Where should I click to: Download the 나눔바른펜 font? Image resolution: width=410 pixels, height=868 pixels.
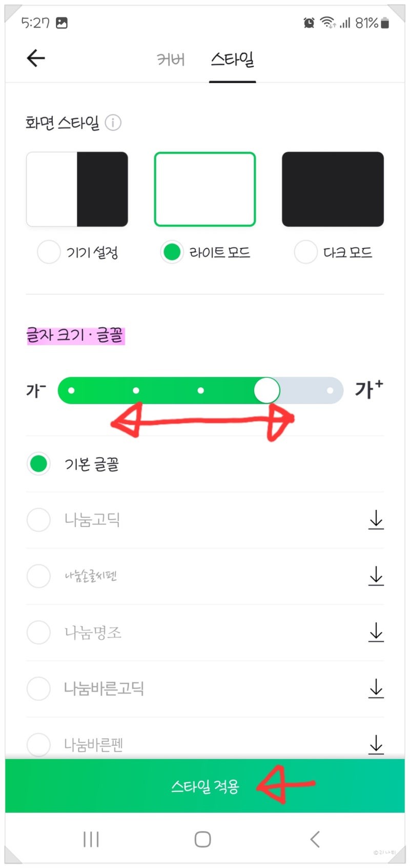pos(376,744)
